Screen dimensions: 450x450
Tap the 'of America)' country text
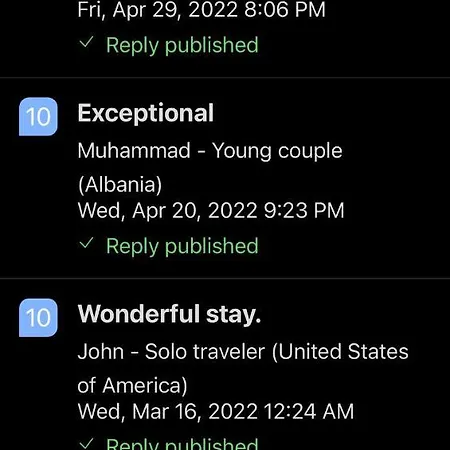point(132,386)
